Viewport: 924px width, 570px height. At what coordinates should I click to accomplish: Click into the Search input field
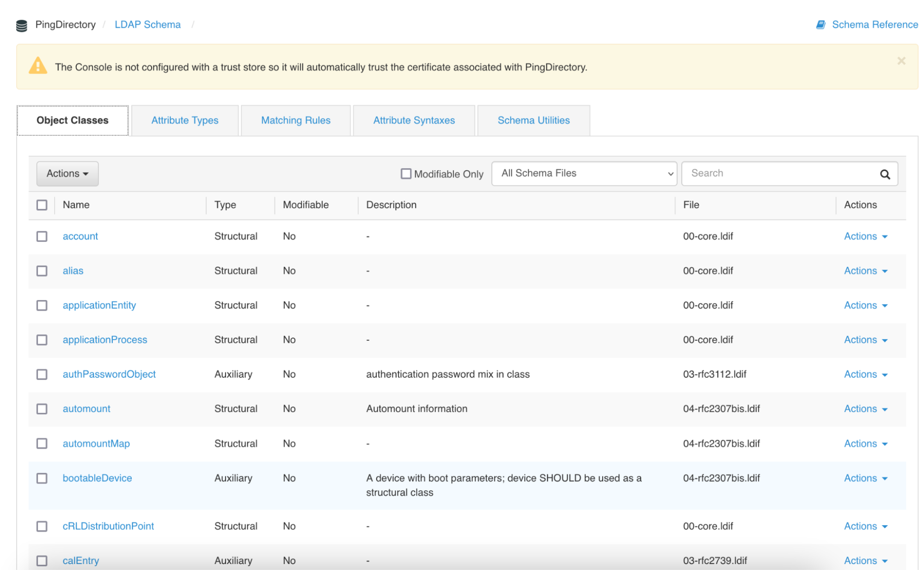coord(779,173)
